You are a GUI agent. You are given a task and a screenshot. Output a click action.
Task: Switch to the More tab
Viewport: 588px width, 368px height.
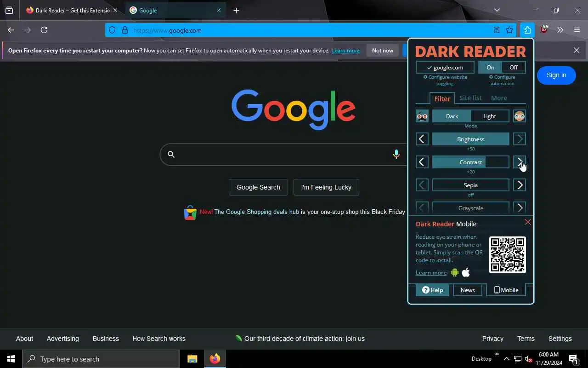click(x=499, y=98)
